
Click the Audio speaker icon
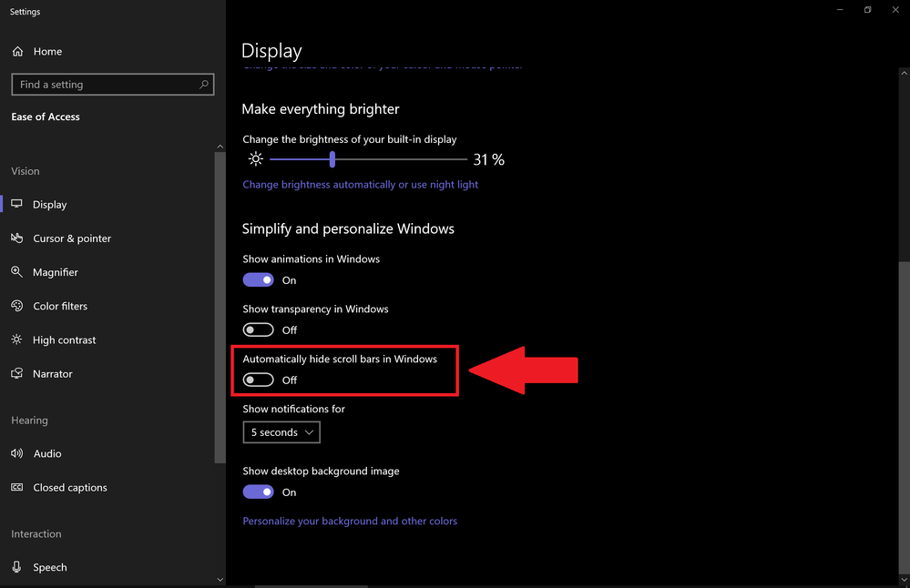click(16, 453)
